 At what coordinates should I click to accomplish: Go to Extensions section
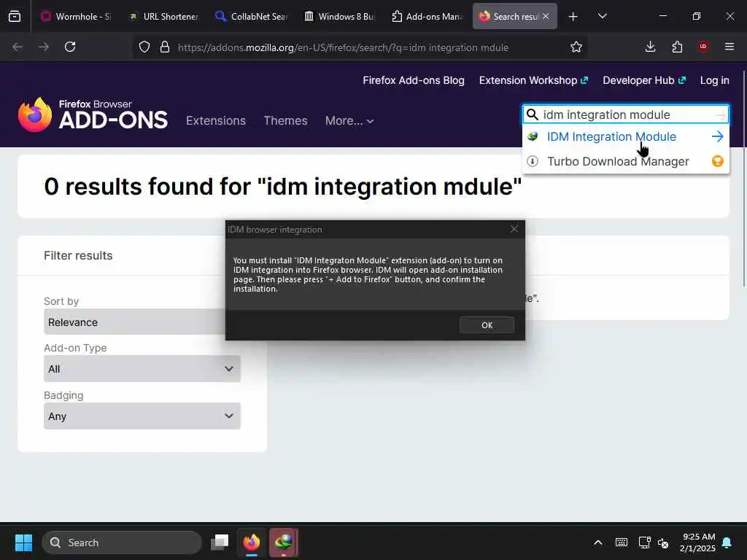(x=216, y=120)
